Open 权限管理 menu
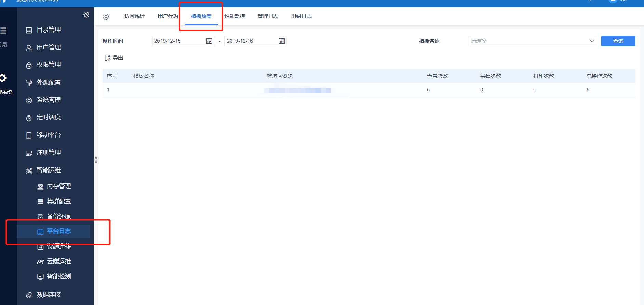The image size is (644, 305). 49,65
